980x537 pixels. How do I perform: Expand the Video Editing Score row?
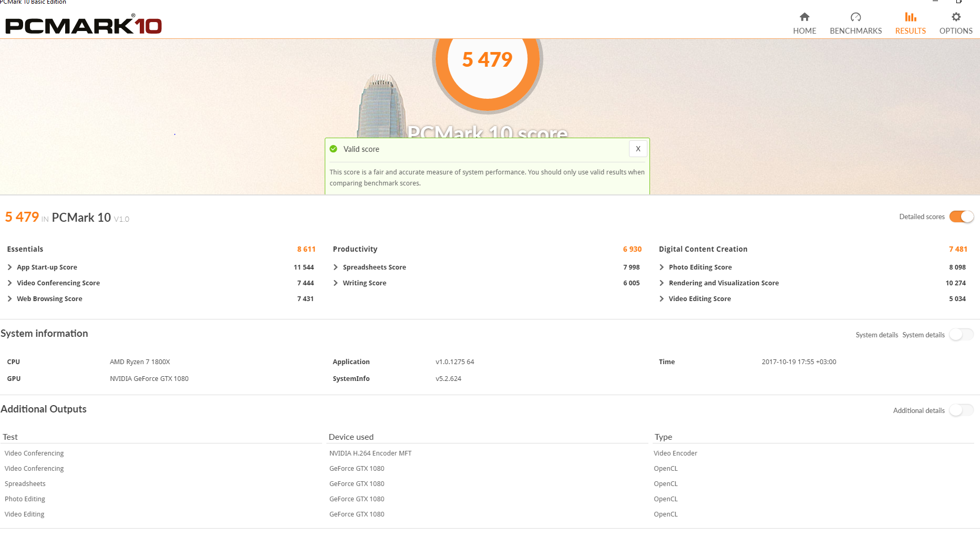[x=662, y=299]
